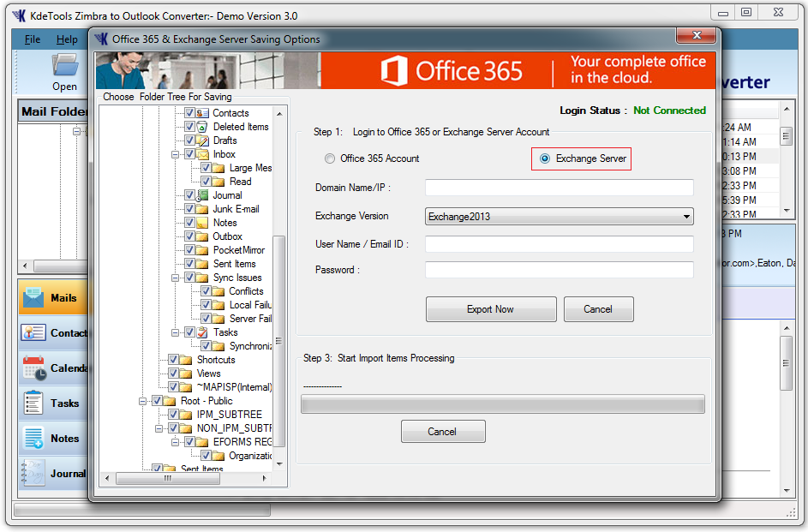Click Cancel next to Export Now
The width and height of the screenshot is (808, 532).
click(598, 309)
